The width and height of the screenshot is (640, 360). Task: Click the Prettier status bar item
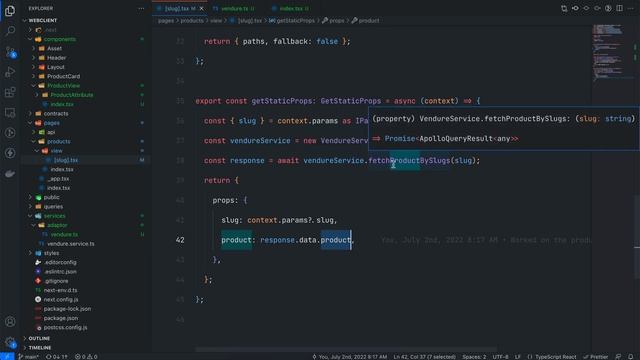(x=596, y=357)
